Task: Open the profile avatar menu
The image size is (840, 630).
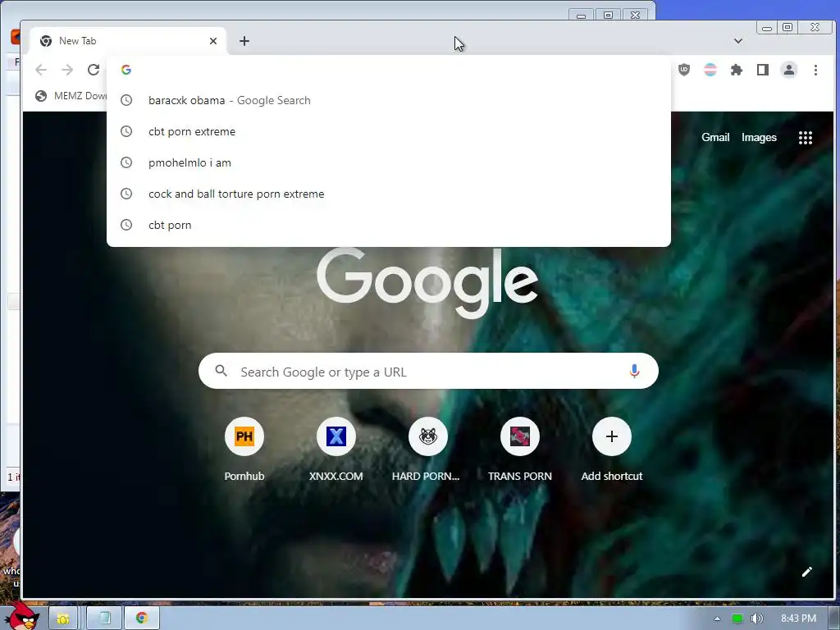Action: (x=789, y=70)
